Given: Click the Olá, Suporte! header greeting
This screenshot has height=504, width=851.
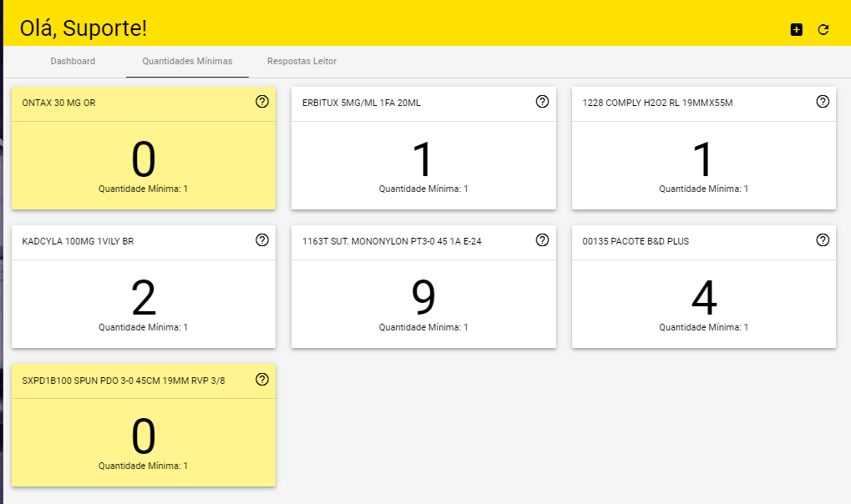Looking at the screenshot, I should 84,28.
